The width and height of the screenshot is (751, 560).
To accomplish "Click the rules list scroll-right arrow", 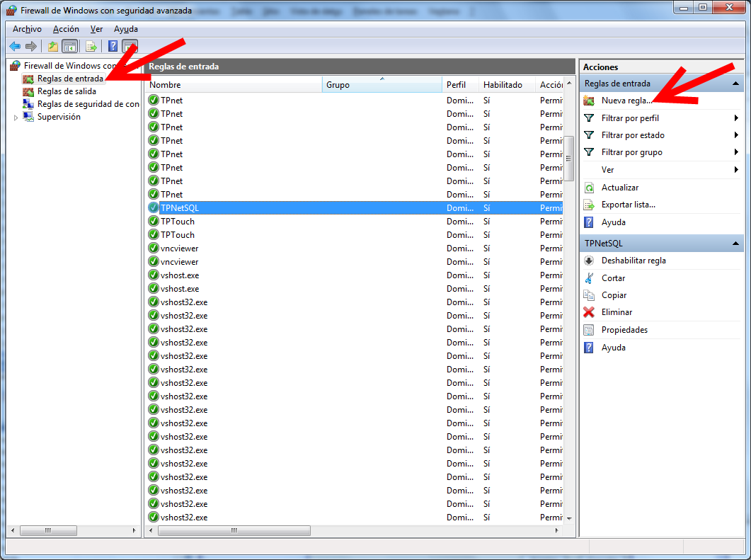I will click(x=557, y=531).
